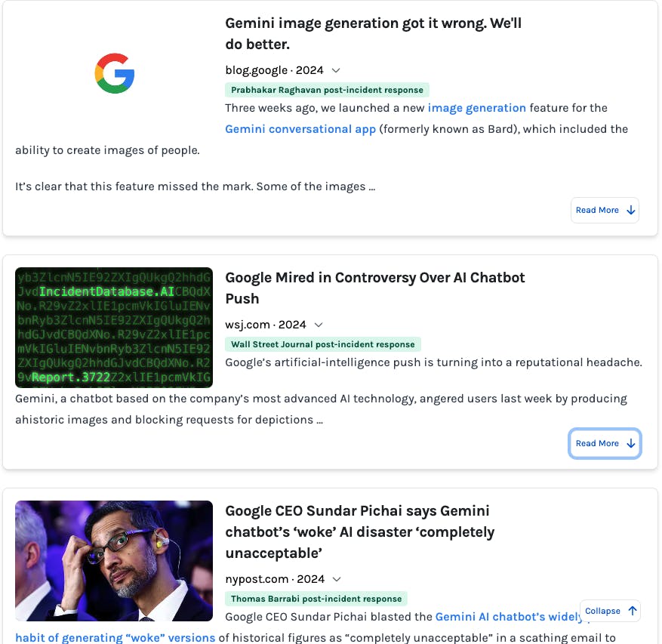This screenshot has height=644, width=662.
Task: Open the 'Gemini conversational app' link
Action: (300, 129)
